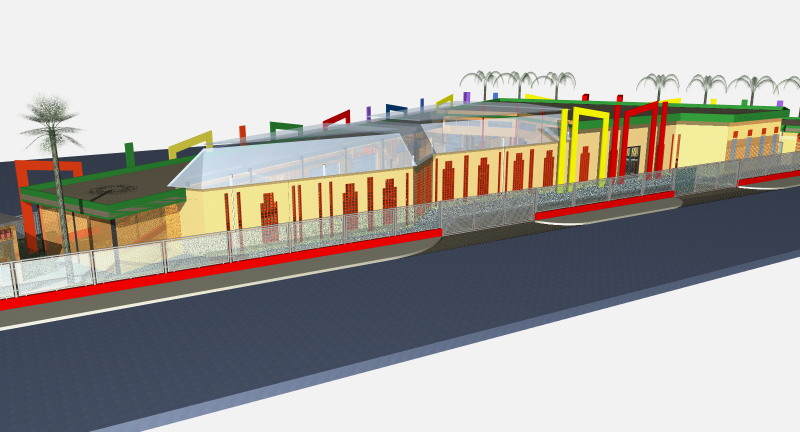
Task: Select the row of palm trees at top right
Action: tap(710, 84)
